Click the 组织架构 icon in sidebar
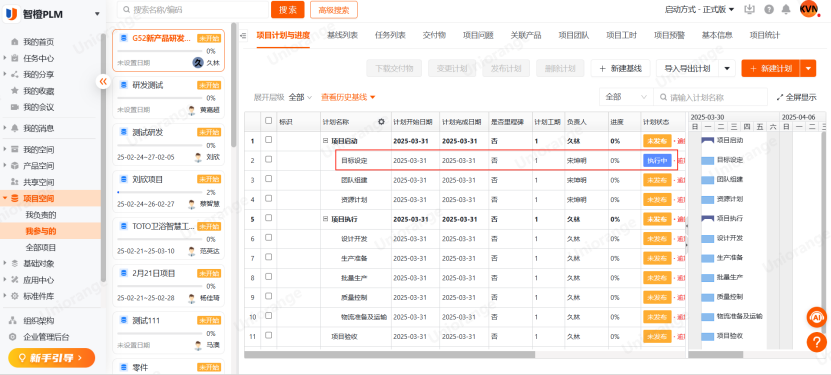Screen dimensions: 831x375 tap(13, 320)
